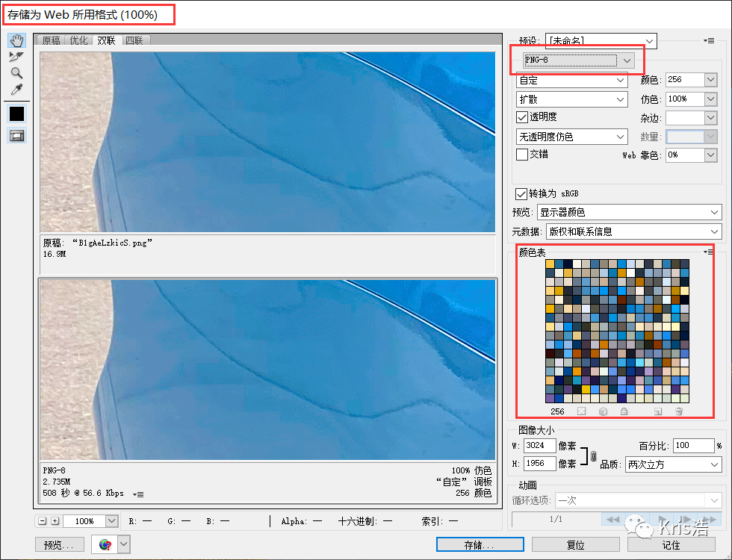
Task: Open the 品质 dropdown showing 两次立方
Action: [x=672, y=464]
